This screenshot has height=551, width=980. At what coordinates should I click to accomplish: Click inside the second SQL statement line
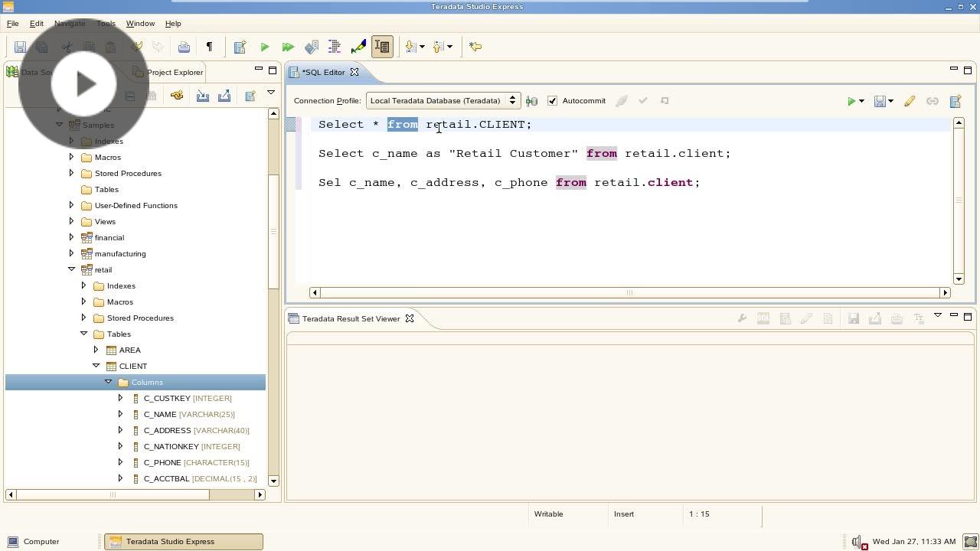[x=524, y=153]
